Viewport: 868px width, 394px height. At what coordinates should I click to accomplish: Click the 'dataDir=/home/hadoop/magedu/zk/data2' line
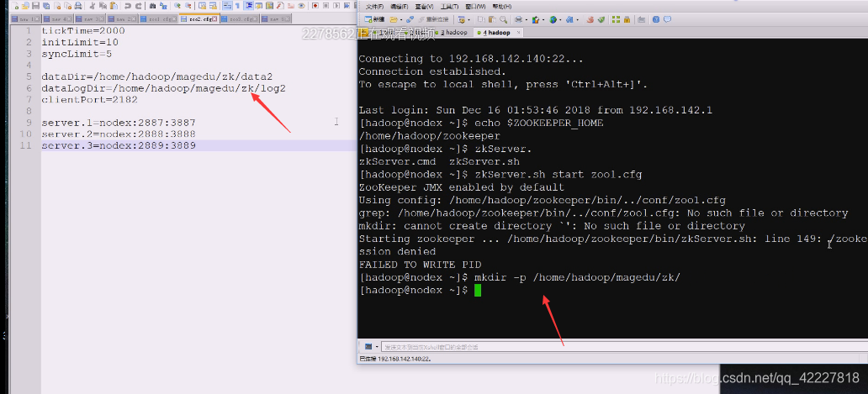pyautogui.click(x=157, y=76)
